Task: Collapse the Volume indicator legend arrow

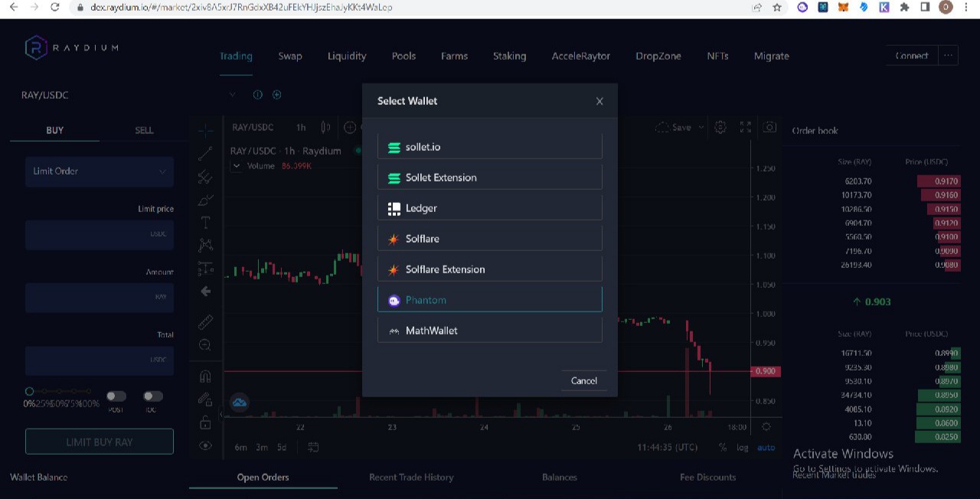Action: (x=236, y=165)
